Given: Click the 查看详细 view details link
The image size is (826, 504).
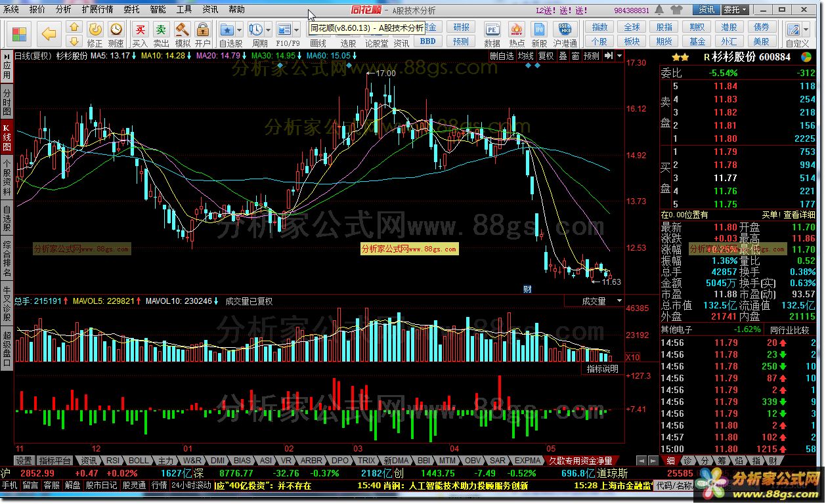Looking at the screenshot, I should tap(799, 215).
